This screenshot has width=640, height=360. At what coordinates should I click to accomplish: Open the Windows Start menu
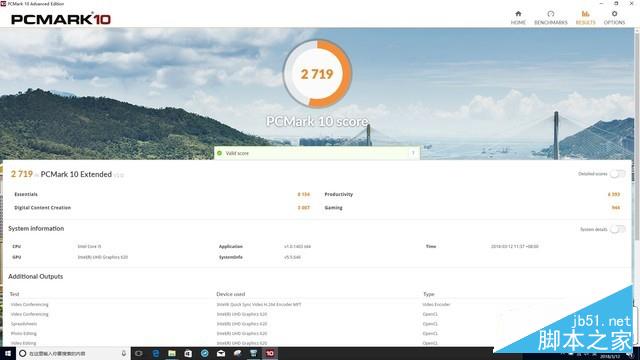pyautogui.click(x=7, y=353)
